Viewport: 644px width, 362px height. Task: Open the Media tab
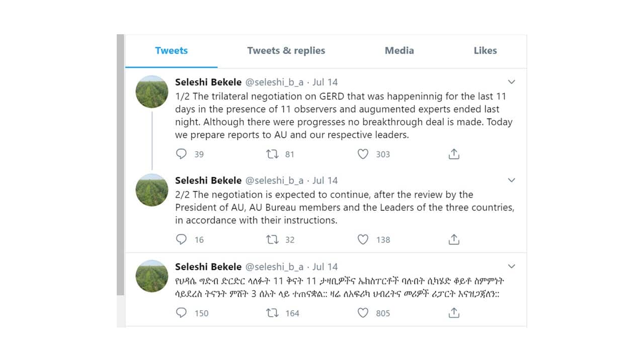(x=399, y=51)
